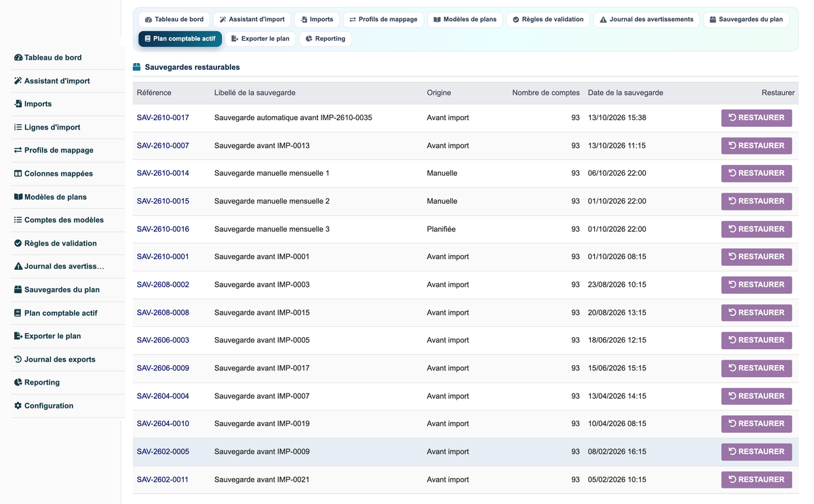Screen dimensions: 814x504
Task: Click the Planifiée origin cell
Action: [x=441, y=229]
